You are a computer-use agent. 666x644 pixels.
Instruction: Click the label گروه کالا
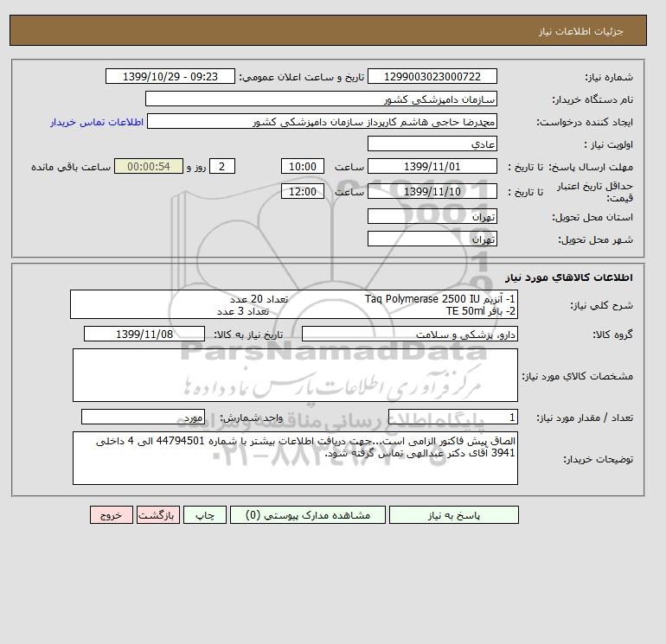coord(613,335)
